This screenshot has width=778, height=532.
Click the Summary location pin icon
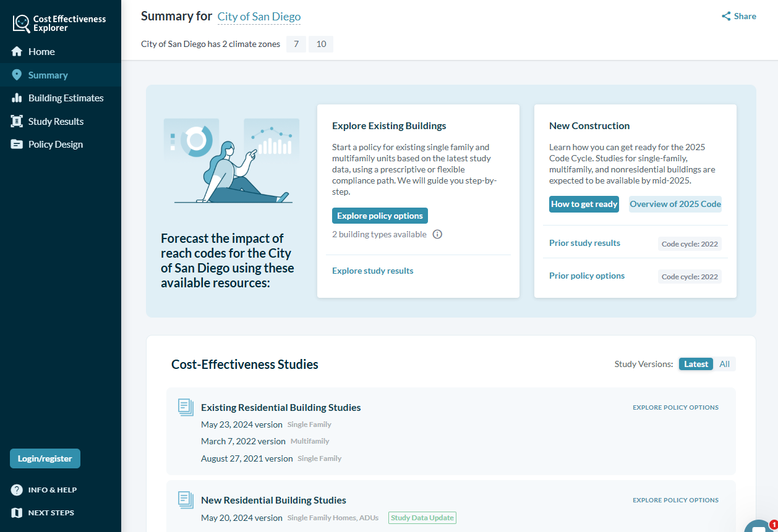coord(17,75)
